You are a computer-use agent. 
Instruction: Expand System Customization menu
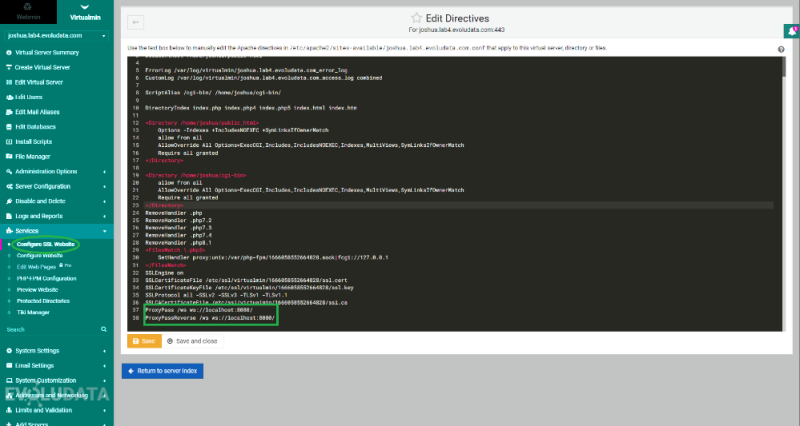(x=57, y=381)
